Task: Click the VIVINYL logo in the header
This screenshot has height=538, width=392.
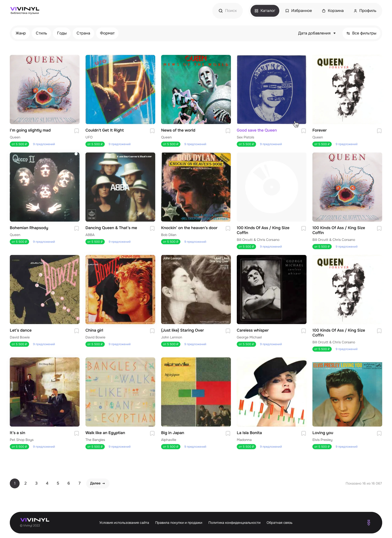Action: [x=25, y=10]
